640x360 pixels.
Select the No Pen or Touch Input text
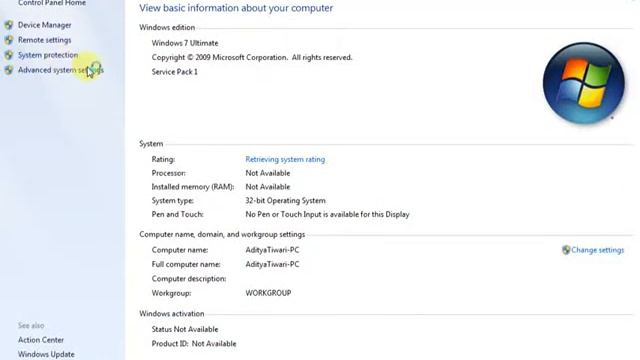pyautogui.click(x=327, y=214)
